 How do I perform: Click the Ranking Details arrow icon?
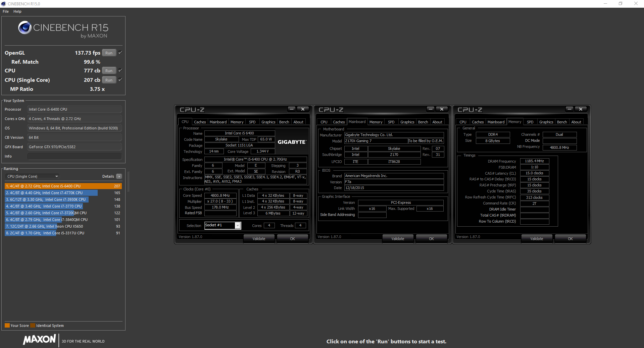pyautogui.click(x=119, y=176)
